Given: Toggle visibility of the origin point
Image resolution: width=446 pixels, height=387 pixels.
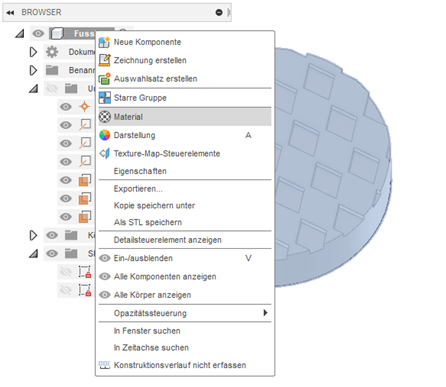Looking at the screenshot, I should pyautogui.click(x=66, y=107).
